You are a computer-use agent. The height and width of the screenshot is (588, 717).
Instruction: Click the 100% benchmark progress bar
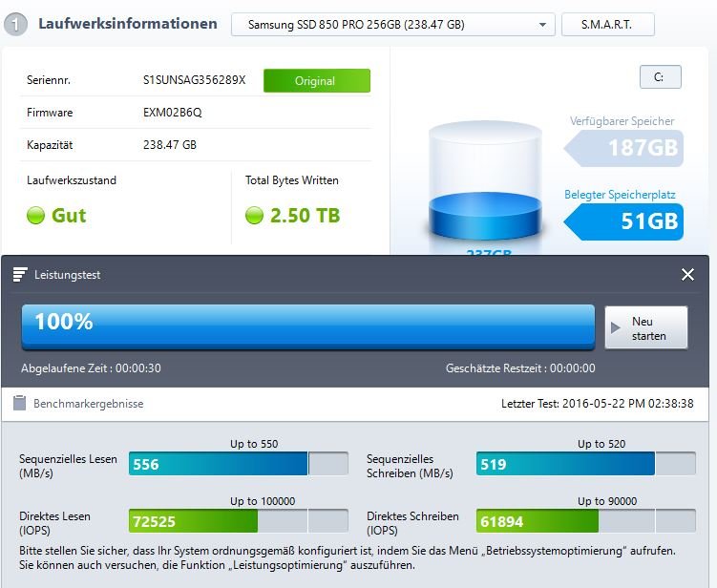308,326
